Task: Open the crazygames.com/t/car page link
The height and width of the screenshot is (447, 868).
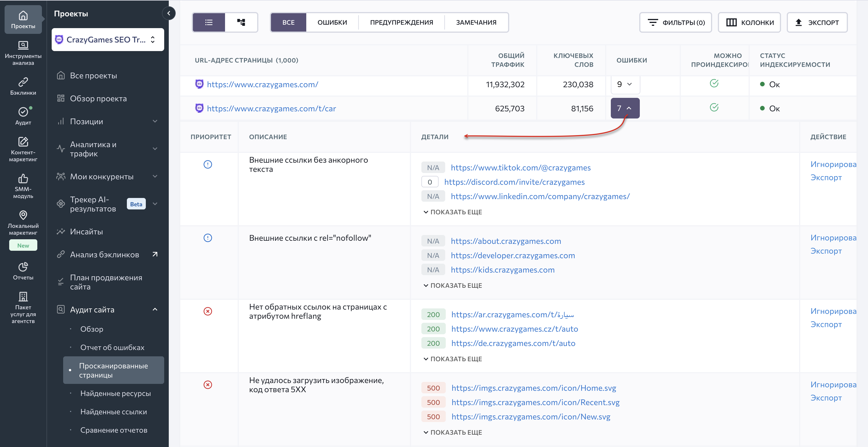Action: (271, 108)
